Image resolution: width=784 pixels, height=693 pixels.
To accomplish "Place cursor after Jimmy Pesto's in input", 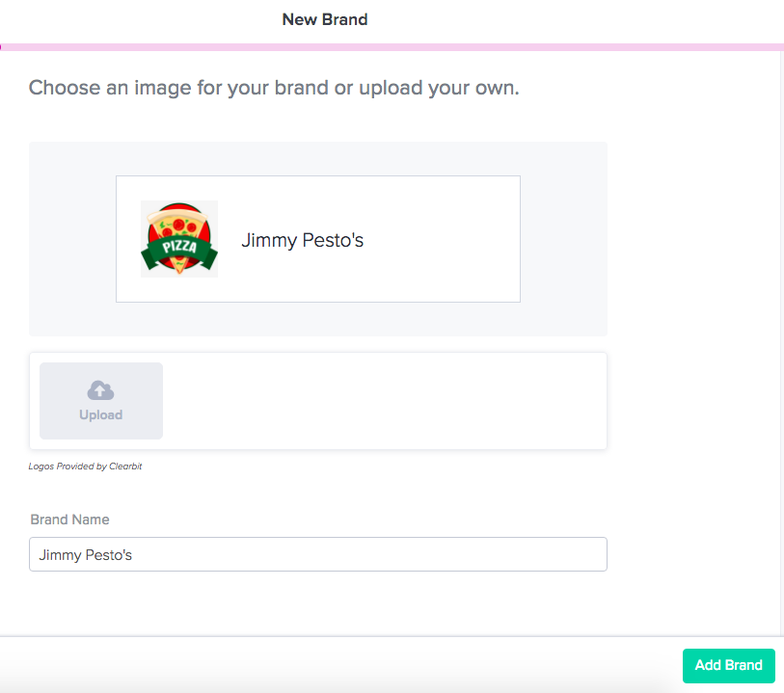I will pyautogui.click(x=133, y=554).
